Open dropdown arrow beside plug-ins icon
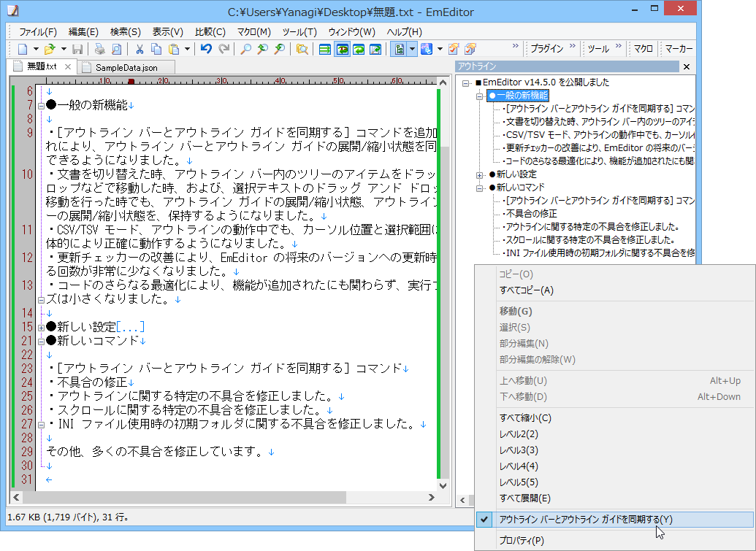Image resolution: width=756 pixels, height=551 pixels. (x=440, y=49)
